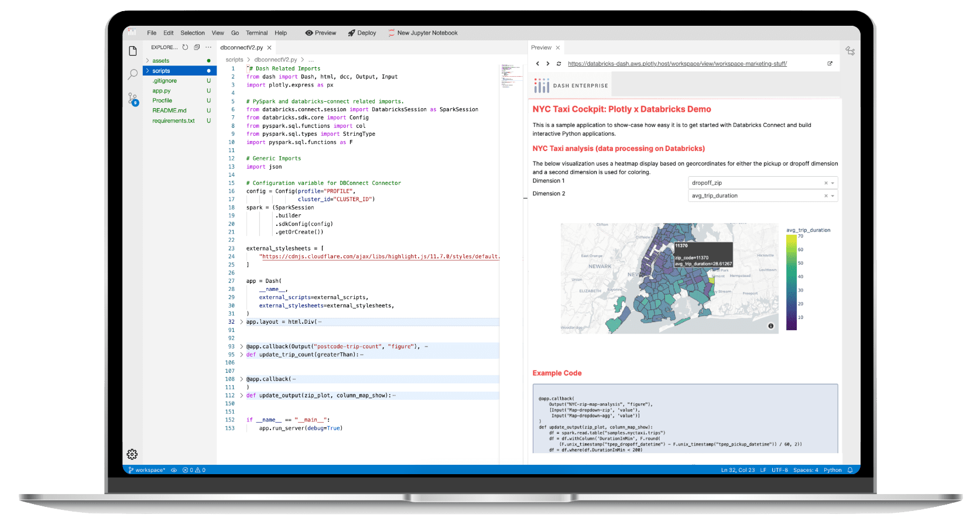This screenshot has width=980, height=528.
Task: Open Source Control showing 9 pending changes
Action: (132, 100)
